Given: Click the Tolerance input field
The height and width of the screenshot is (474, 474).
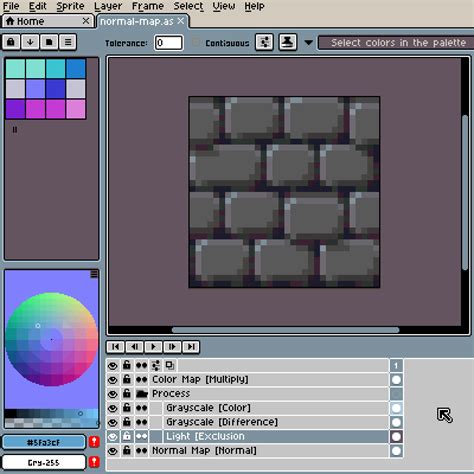Looking at the screenshot, I should pyautogui.click(x=169, y=43).
